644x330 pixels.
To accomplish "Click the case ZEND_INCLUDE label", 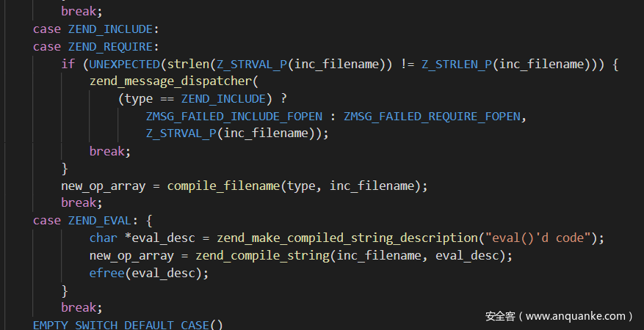I will point(95,29).
